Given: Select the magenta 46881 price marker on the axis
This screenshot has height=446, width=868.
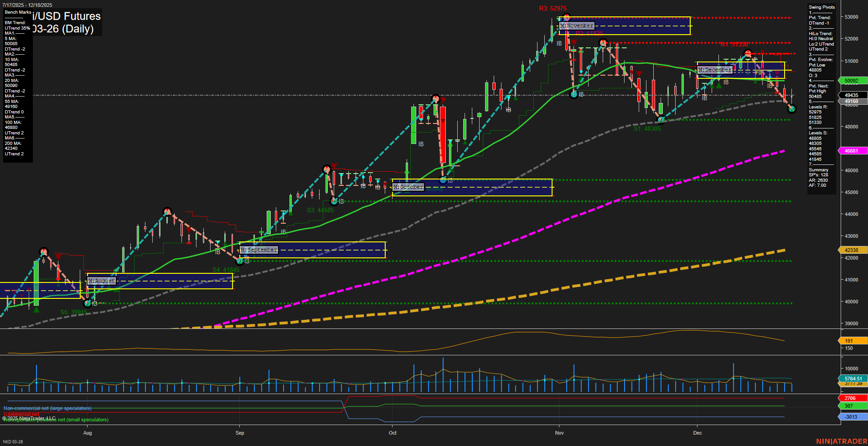Looking at the screenshot, I should tap(851, 150).
